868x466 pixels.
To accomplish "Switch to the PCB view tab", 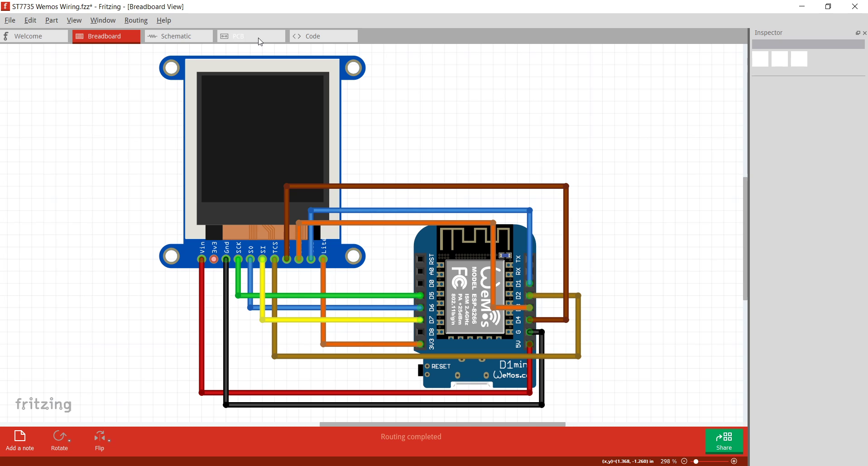I will click(251, 36).
